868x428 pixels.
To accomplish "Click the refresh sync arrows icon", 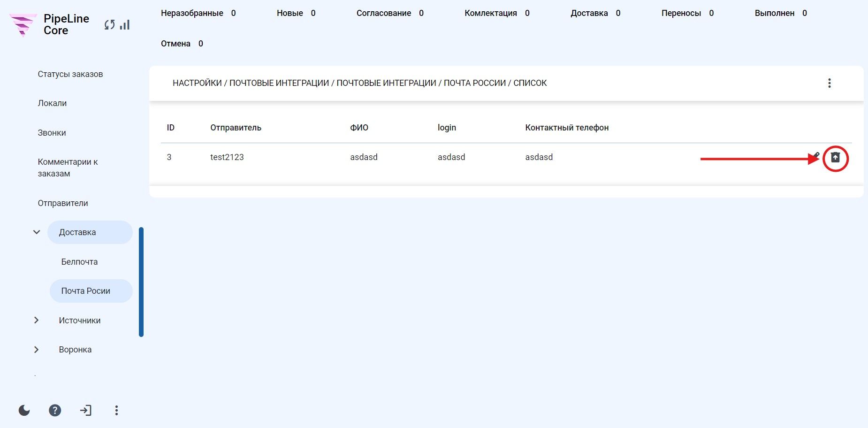I will point(109,25).
